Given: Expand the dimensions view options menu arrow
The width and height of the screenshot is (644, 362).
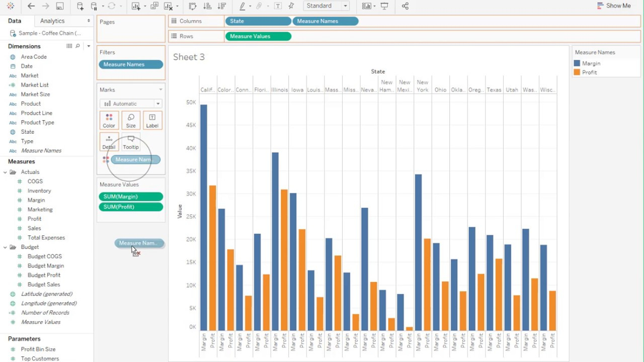Looking at the screenshot, I should tap(89, 46).
